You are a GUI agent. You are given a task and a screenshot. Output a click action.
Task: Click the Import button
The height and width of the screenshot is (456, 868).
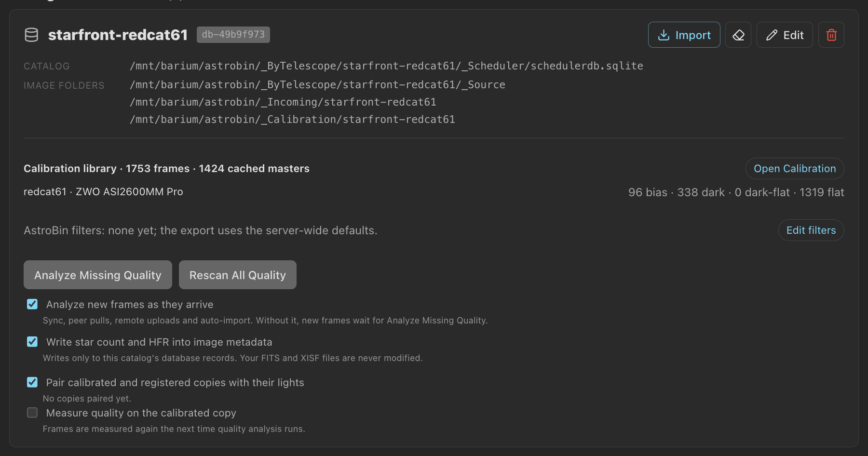pos(684,35)
